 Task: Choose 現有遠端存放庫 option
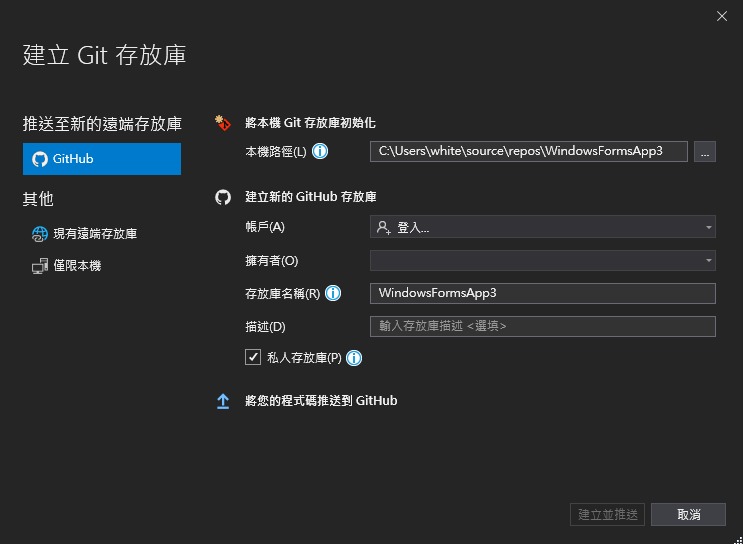click(x=84, y=234)
